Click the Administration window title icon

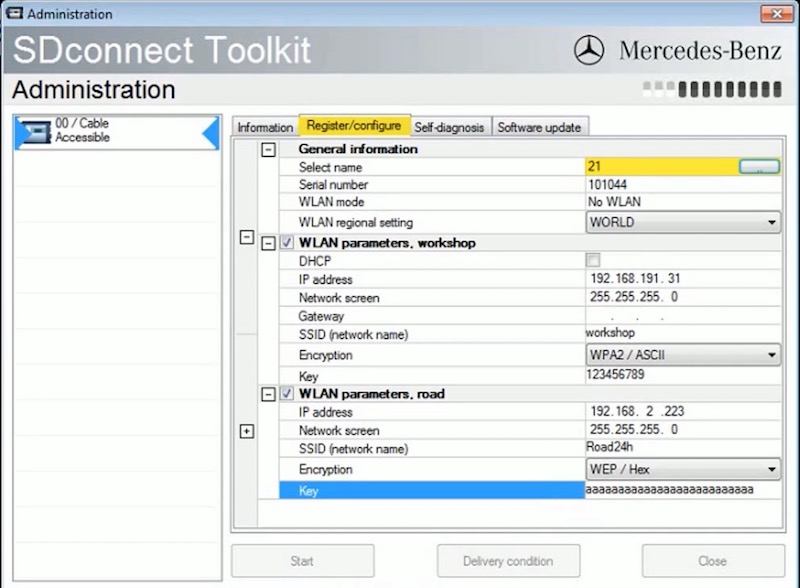point(13,14)
